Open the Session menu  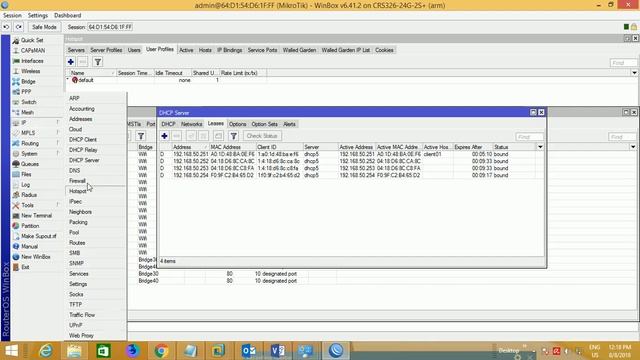coord(12,16)
